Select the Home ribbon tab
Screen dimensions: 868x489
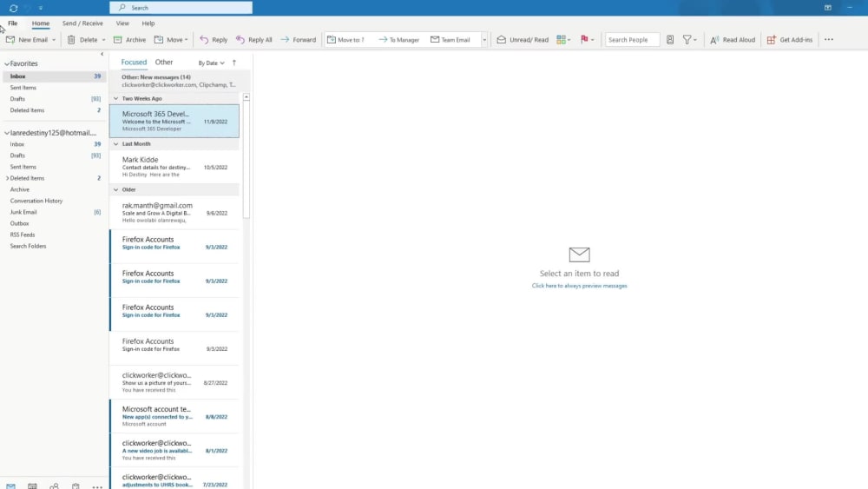click(x=41, y=23)
